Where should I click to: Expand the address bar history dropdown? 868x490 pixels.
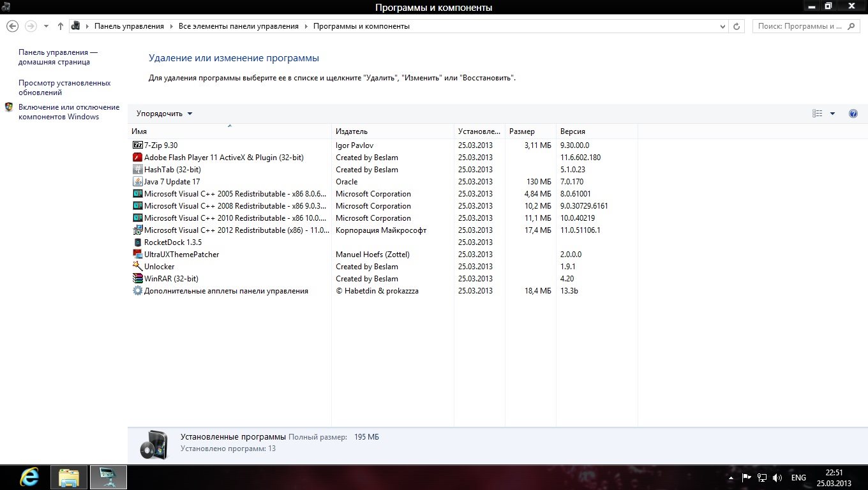(x=722, y=26)
